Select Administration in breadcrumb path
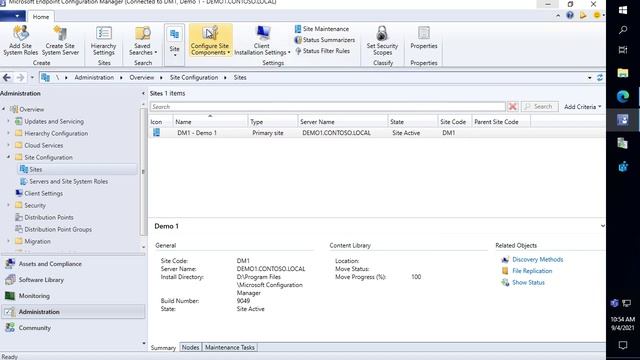 94,78
